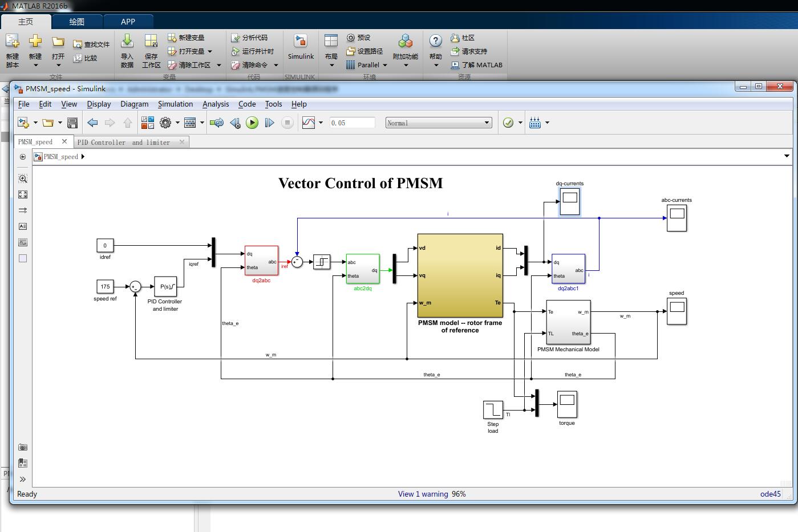Expand the Model Configuration dropdown arrow
This screenshot has height=532, width=798.
[x=177, y=123]
